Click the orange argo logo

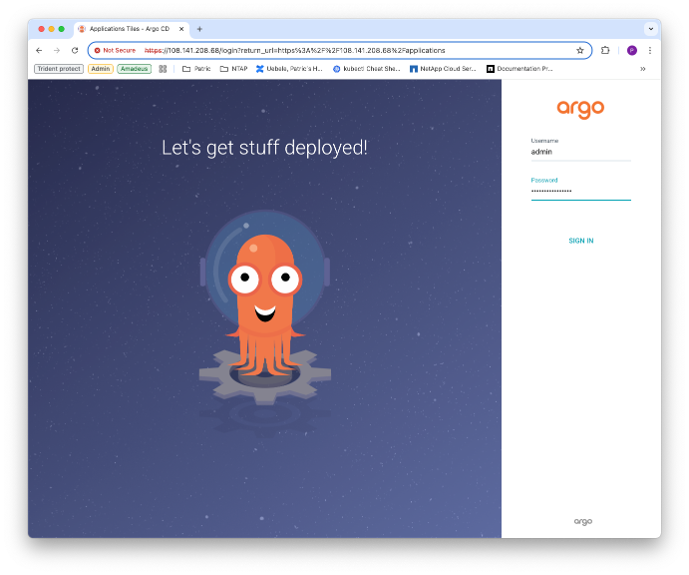pyautogui.click(x=580, y=109)
